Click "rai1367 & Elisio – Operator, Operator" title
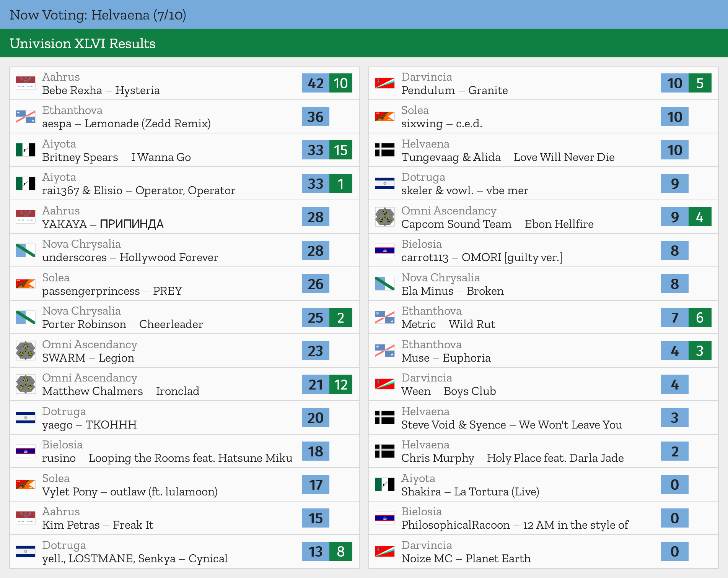 [138, 191]
